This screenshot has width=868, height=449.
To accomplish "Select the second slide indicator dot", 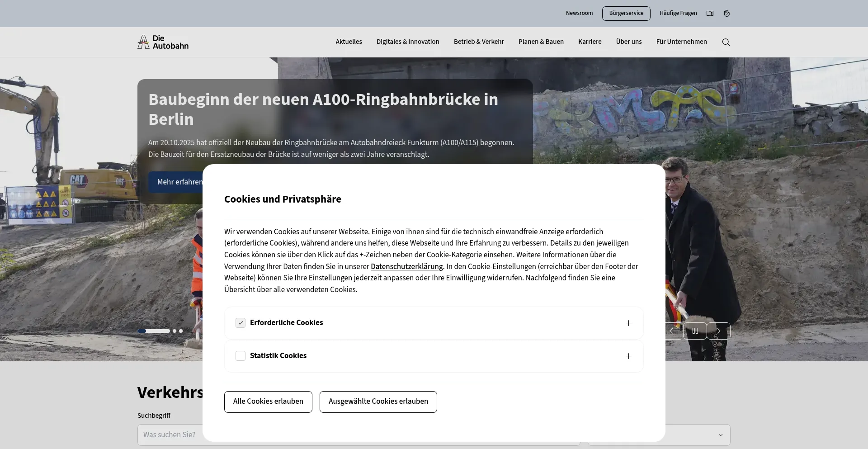I will click(x=175, y=331).
